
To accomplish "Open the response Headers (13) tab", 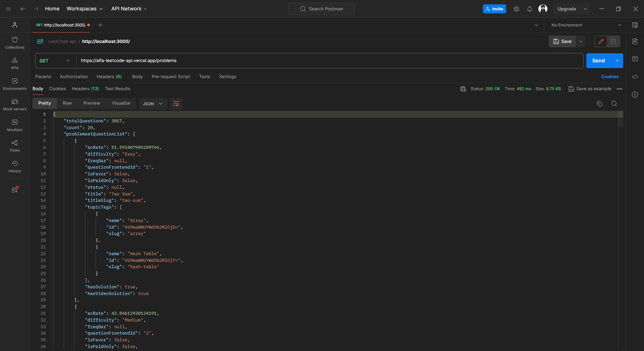I will click(x=85, y=89).
